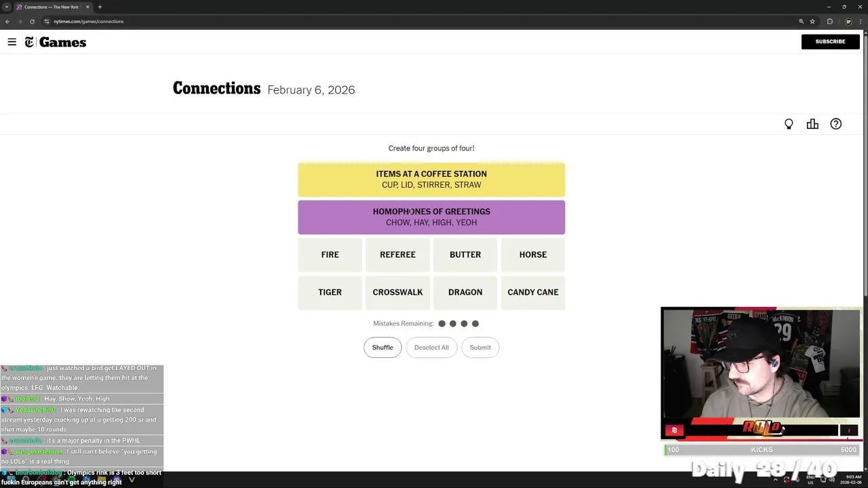The width and height of the screenshot is (868, 488).
Task: Open the zoom magnifier icon in address bar
Action: pyautogui.click(x=801, y=21)
